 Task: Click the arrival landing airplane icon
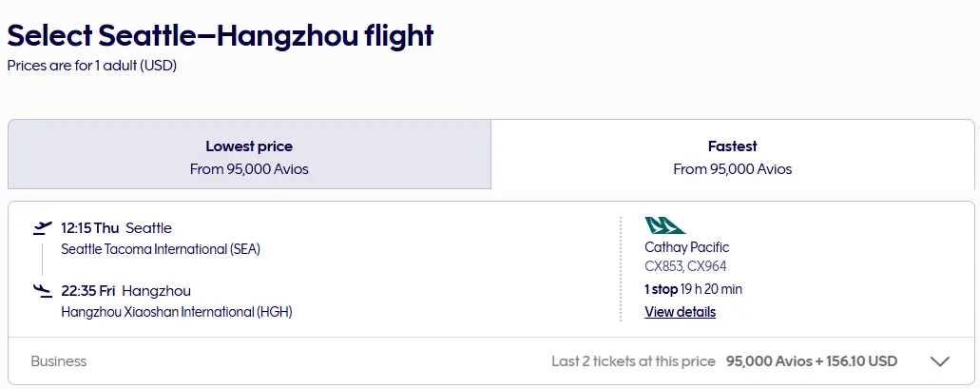(42, 291)
